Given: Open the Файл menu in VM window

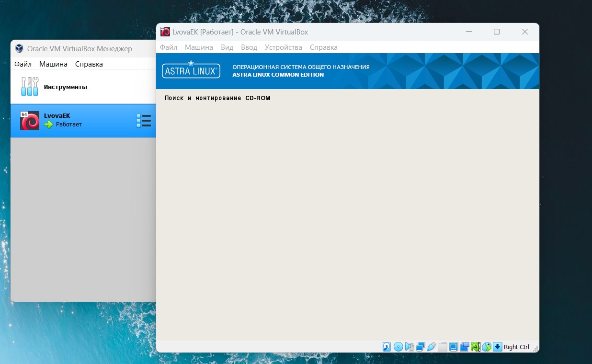Looking at the screenshot, I should 169,47.
